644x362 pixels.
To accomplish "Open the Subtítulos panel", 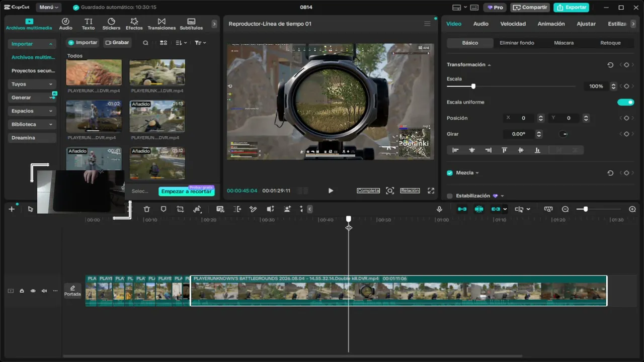I will 191,24.
